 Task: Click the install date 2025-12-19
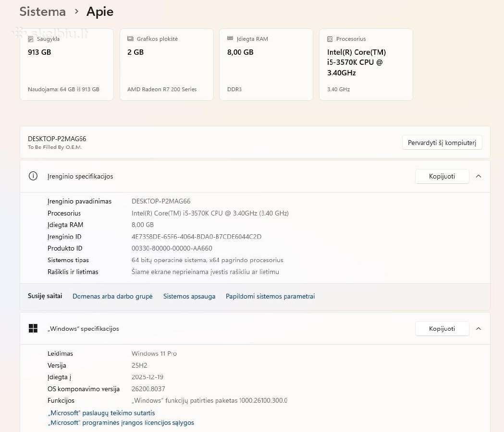click(x=148, y=377)
